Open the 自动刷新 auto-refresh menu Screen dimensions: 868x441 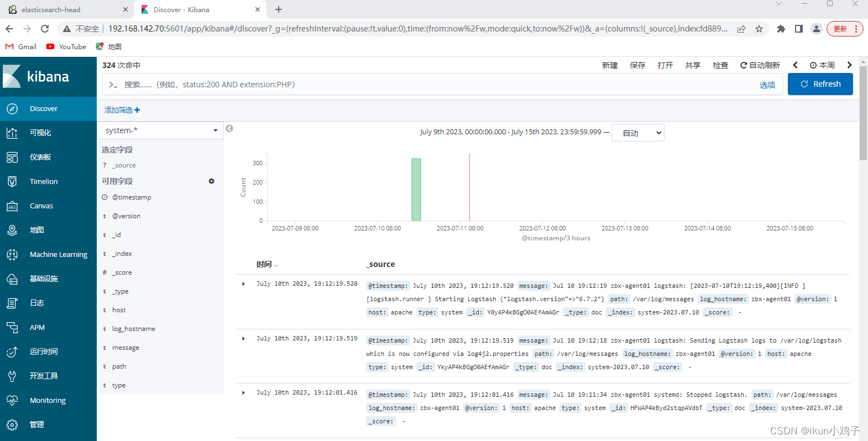click(760, 65)
